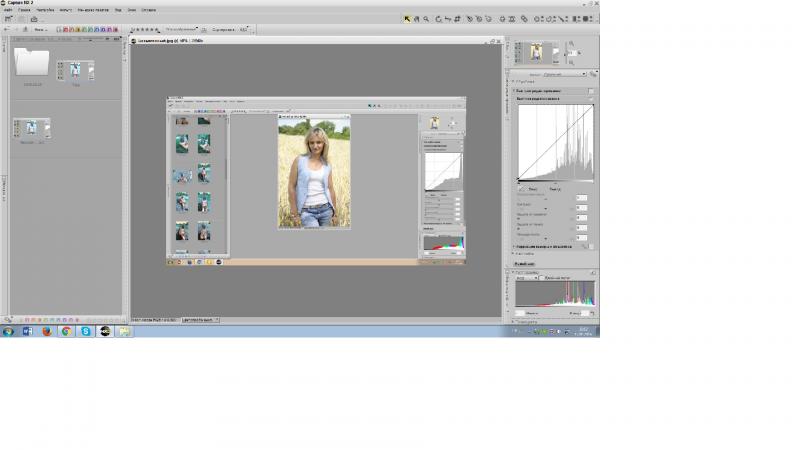Expand the Camera and Lens Corrections section
The width and height of the screenshot is (800, 450).
[514, 246]
